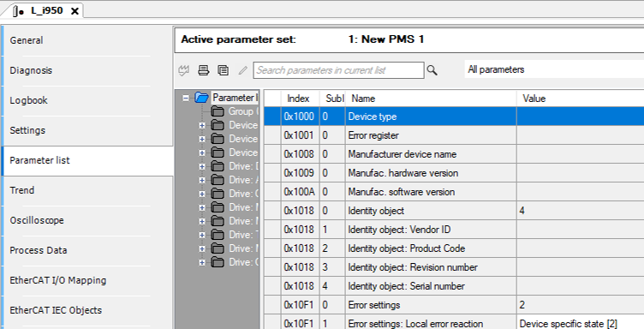Click the Group folder icon in tree
The image size is (644, 329).
[x=218, y=111]
